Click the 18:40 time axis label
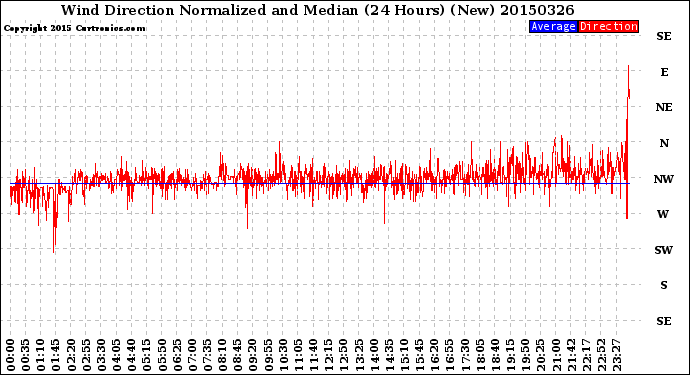690x375 pixels. click(x=496, y=355)
